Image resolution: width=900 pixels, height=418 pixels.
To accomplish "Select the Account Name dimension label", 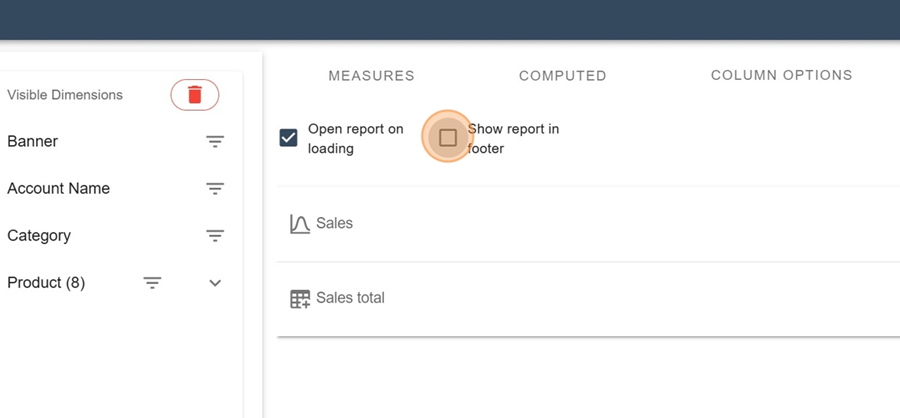I will tap(59, 188).
